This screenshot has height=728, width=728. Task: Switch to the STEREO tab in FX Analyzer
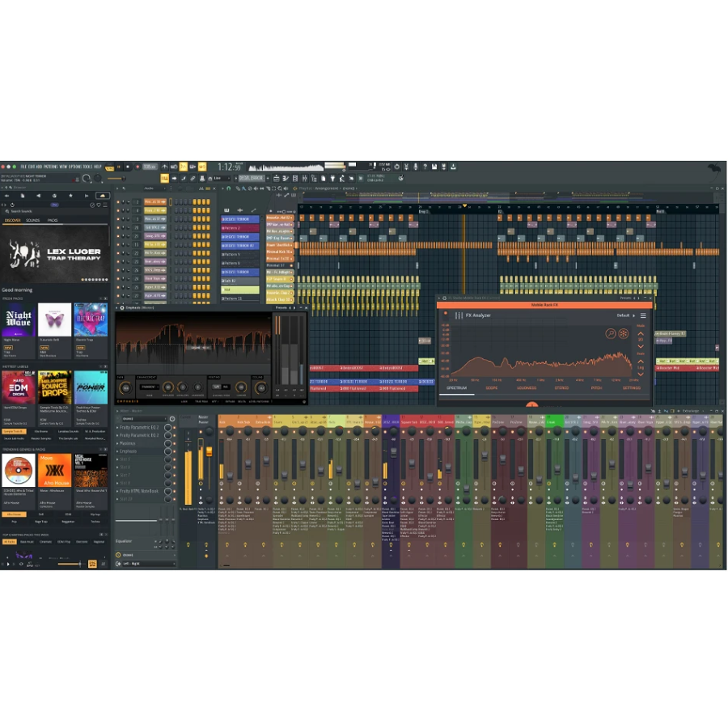pos(561,387)
